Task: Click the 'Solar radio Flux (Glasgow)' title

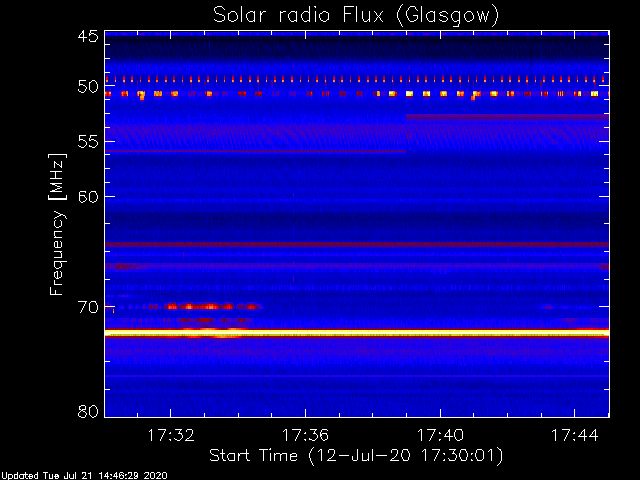Action: coord(356,16)
